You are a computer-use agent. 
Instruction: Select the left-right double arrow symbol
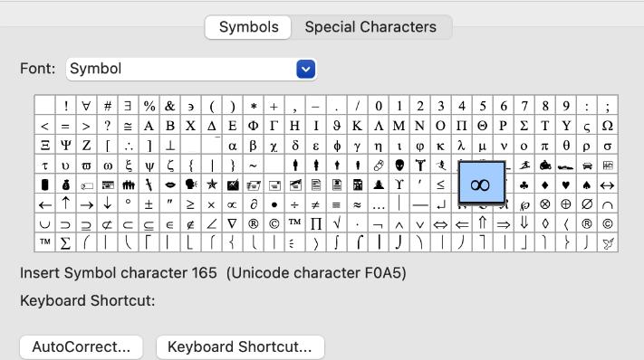pos(441,224)
